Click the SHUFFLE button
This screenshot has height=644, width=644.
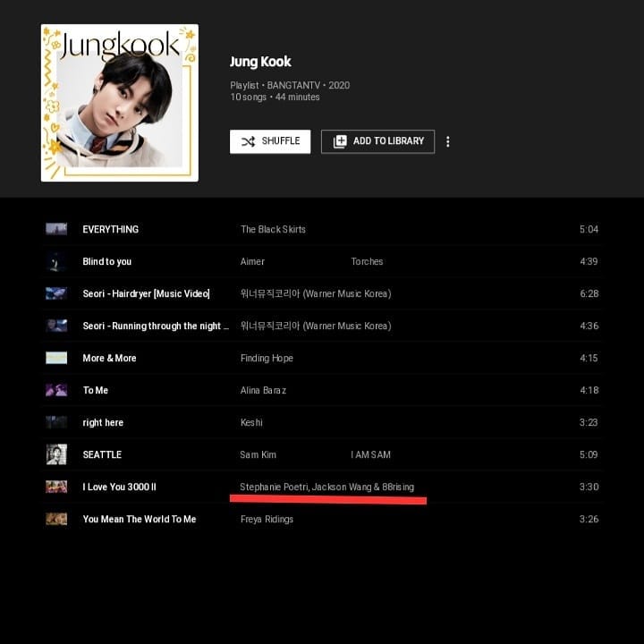pos(270,141)
